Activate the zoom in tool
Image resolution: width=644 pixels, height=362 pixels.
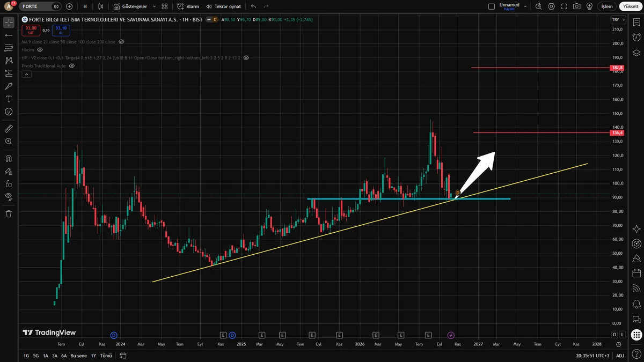[9, 142]
